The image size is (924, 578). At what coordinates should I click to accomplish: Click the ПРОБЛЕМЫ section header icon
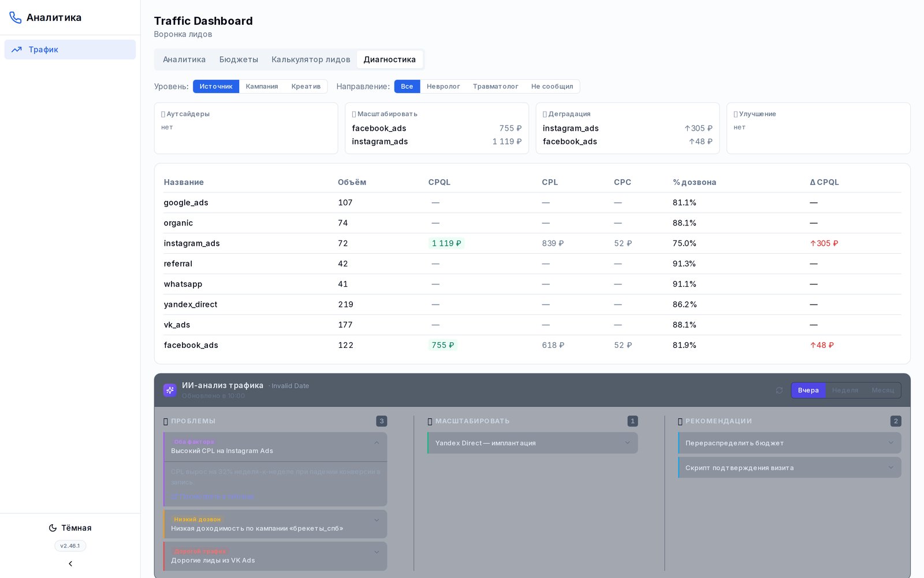pos(166,421)
